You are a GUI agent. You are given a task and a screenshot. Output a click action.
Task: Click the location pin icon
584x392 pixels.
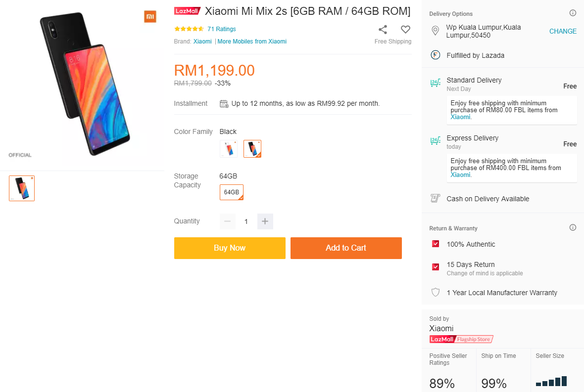coord(436,31)
